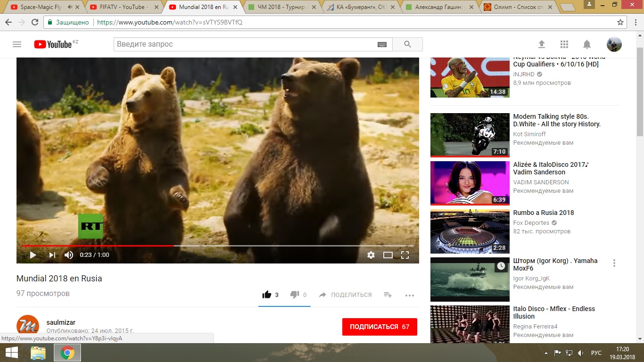644x362 pixels.
Task: Open the saulmizar channel name link
Action: (61, 322)
